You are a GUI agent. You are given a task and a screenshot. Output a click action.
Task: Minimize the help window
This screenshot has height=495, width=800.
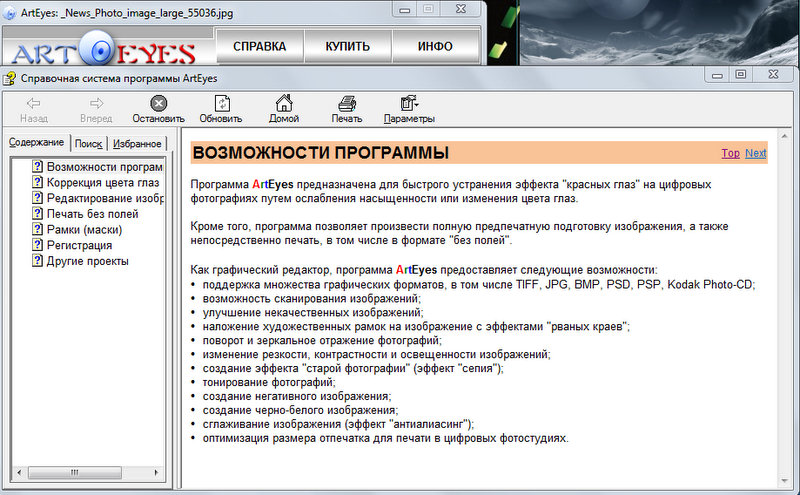[x=717, y=75]
